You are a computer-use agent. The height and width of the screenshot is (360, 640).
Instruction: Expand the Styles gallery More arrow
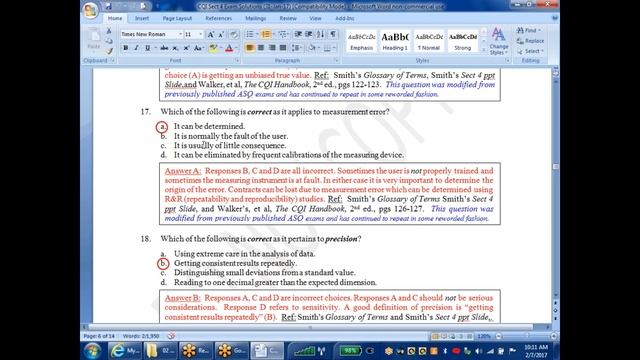(x=484, y=50)
